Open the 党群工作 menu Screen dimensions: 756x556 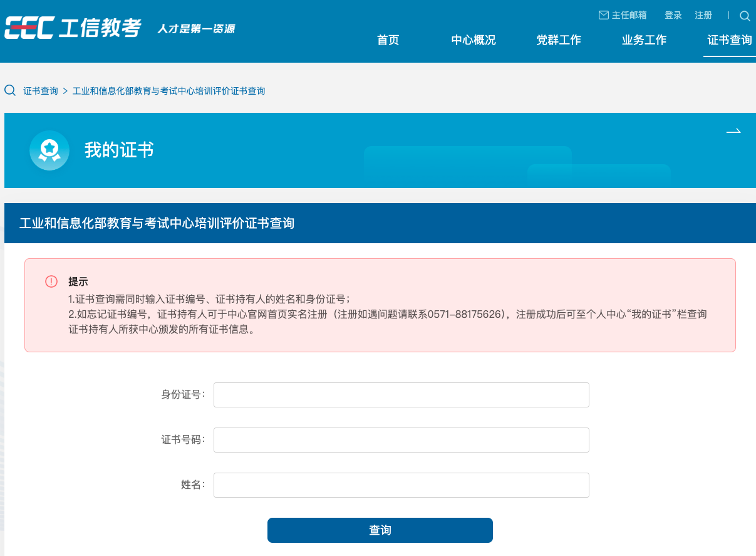click(559, 40)
